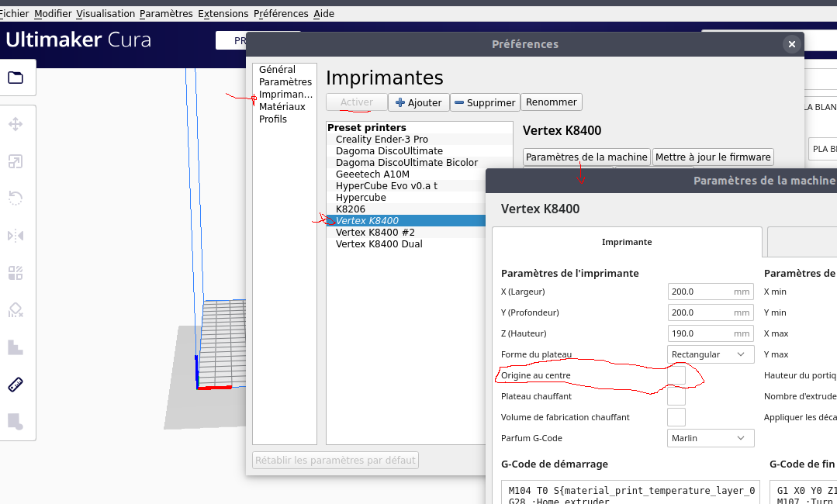Open the Aide menu
The width and height of the screenshot is (837, 504).
point(323,14)
